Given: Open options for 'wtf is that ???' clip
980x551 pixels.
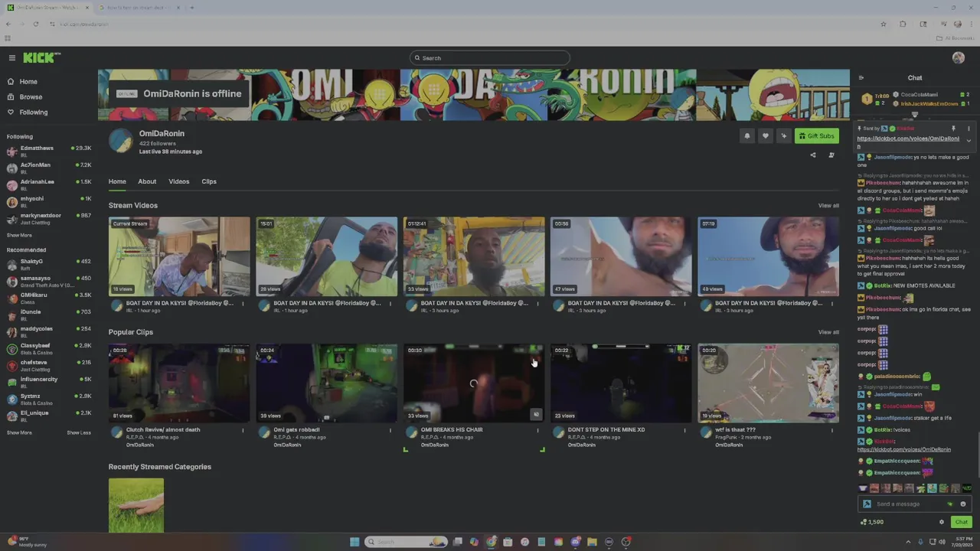Looking at the screenshot, I should click(832, 430).
